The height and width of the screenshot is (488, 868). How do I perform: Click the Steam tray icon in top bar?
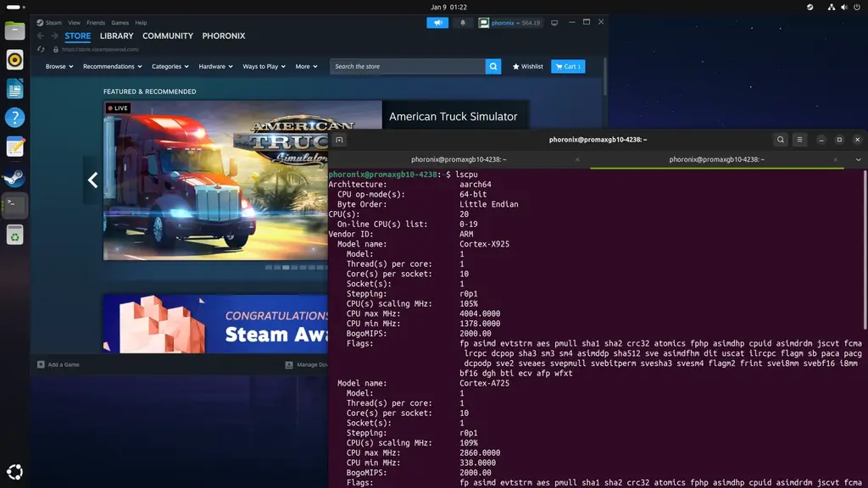(x=810, y=7)
